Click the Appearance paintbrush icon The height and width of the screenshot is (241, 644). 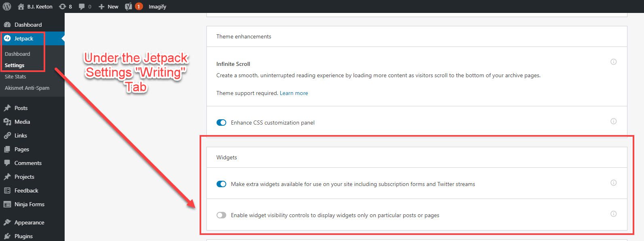[7, 222]
